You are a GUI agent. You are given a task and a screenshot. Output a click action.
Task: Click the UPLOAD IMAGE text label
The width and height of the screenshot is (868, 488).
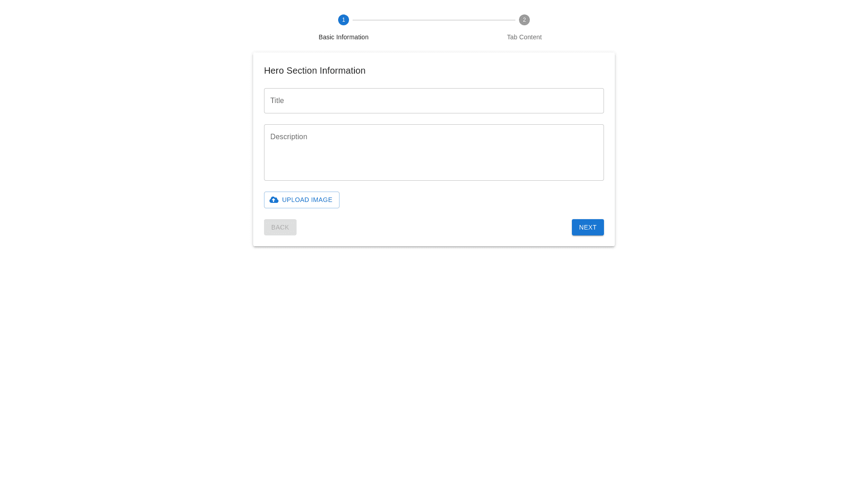click(307, 200)
